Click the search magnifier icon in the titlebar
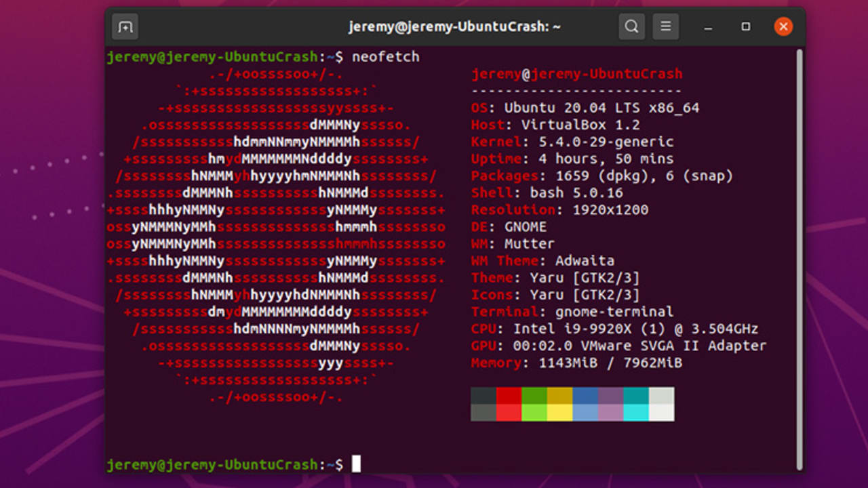Screen dimensions: 868x488 coord(631,27)
